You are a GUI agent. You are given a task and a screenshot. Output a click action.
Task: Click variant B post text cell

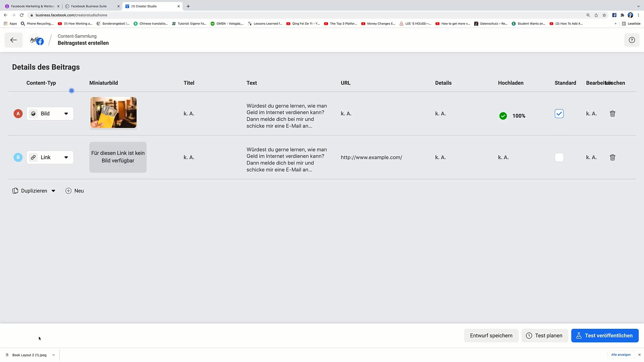pyautogui.click(x=287, y=160)
